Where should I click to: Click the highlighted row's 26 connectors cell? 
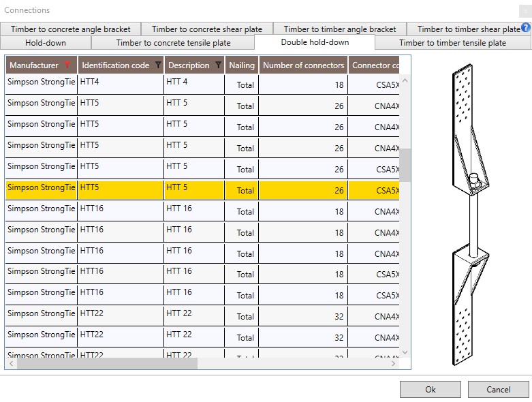(x=303, y=190)
